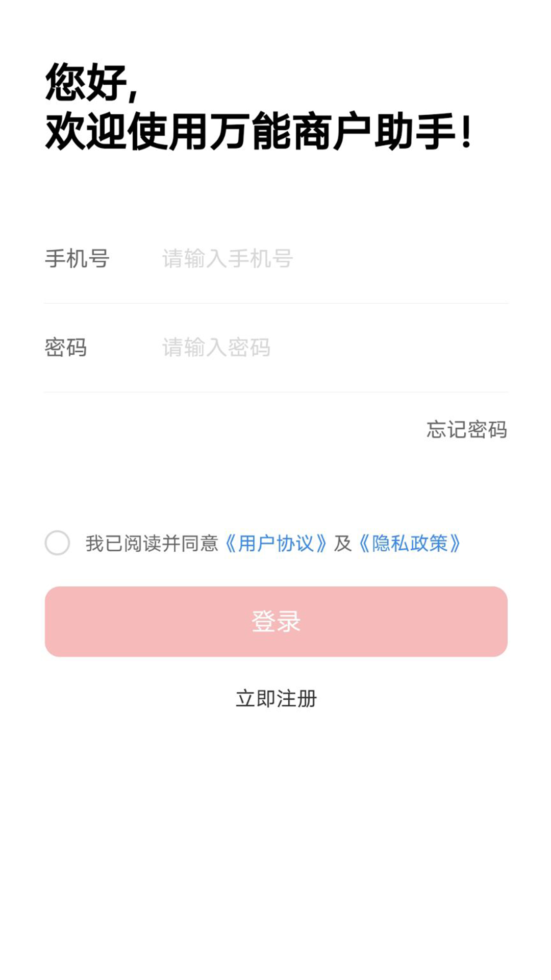Click the divider line below password field
The height and width of the screenshot is (980, 551).
275,392
